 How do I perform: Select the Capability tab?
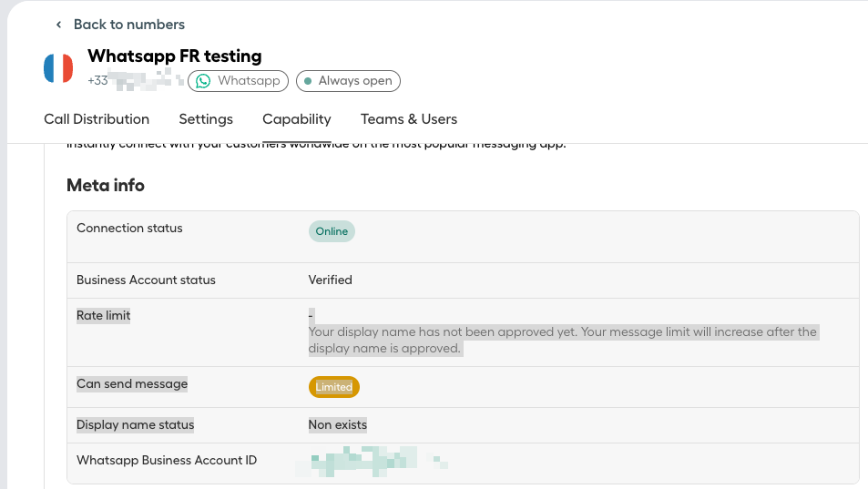point(297,119)
